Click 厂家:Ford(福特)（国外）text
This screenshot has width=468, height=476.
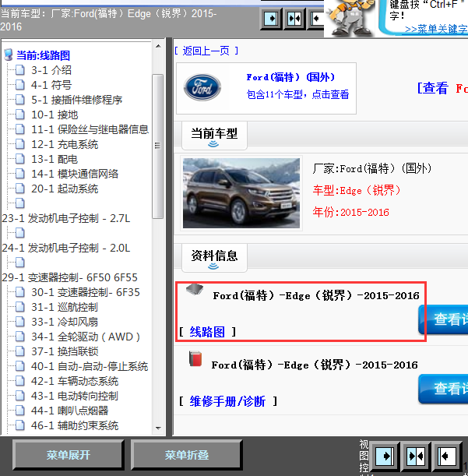[x=372, y=168]
